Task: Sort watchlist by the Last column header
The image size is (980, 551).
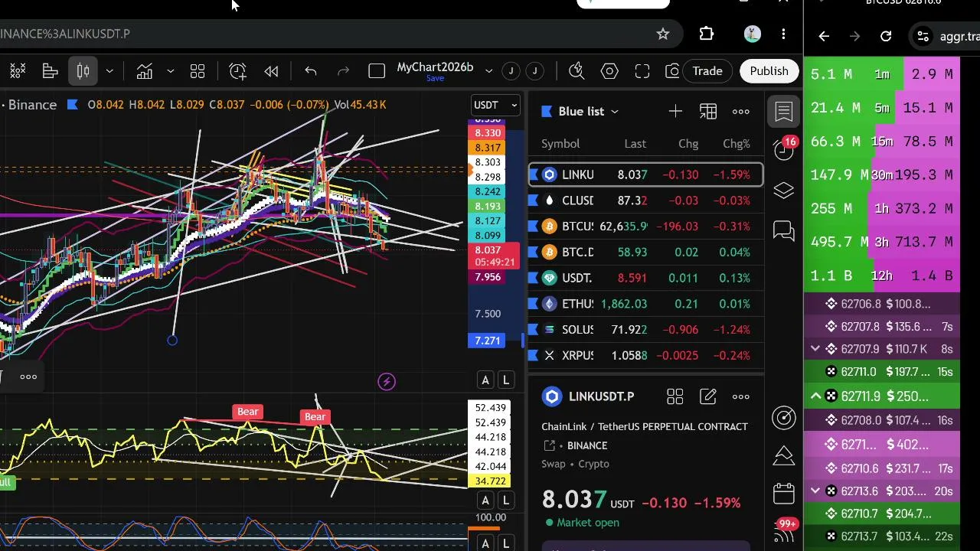Action: coord(635,144)
